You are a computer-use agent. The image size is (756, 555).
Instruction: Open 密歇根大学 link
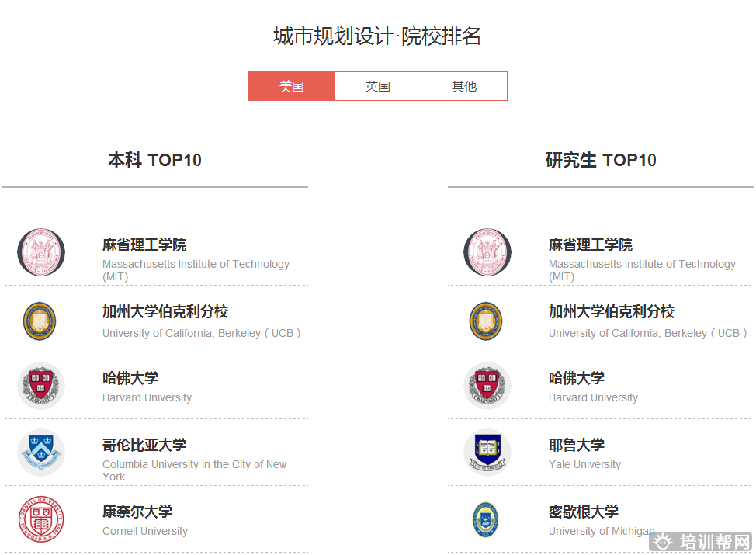pos(584,511)
